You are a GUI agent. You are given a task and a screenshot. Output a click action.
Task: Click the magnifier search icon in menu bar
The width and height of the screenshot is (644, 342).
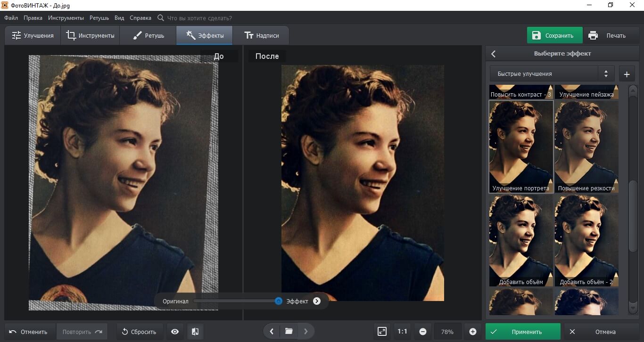161,18
